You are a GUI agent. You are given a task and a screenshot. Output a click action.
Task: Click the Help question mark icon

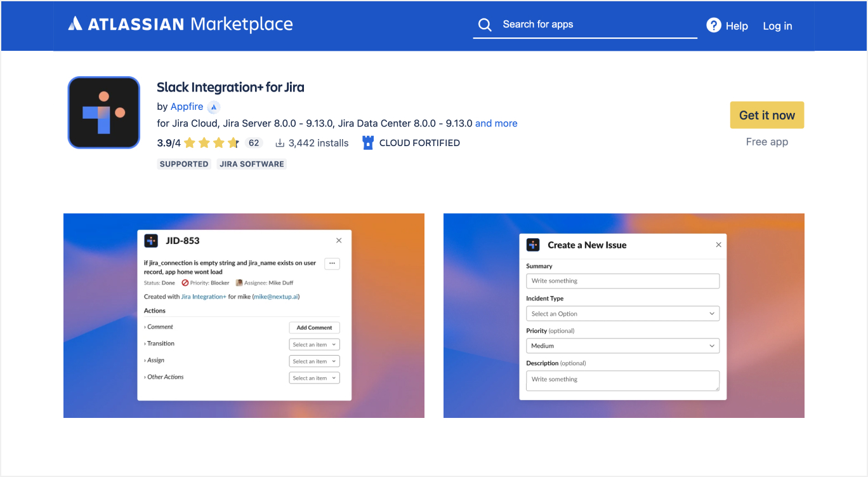[714, 25]
